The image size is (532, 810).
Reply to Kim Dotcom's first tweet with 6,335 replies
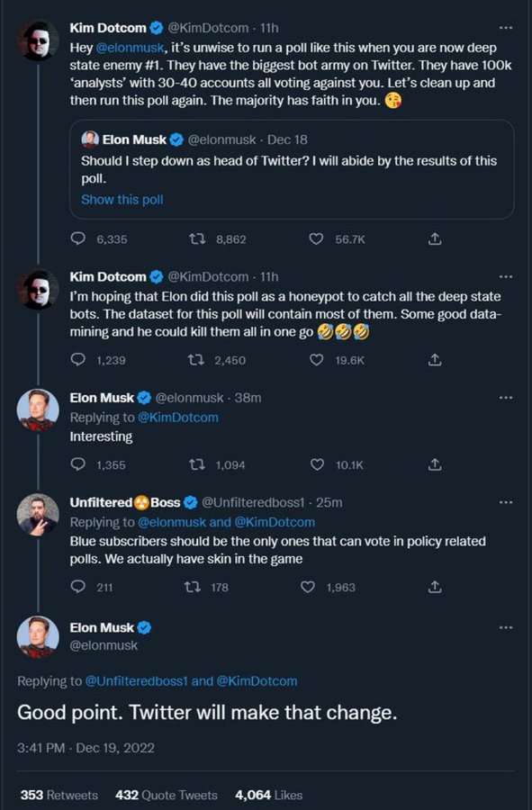(x=78, y=238)
